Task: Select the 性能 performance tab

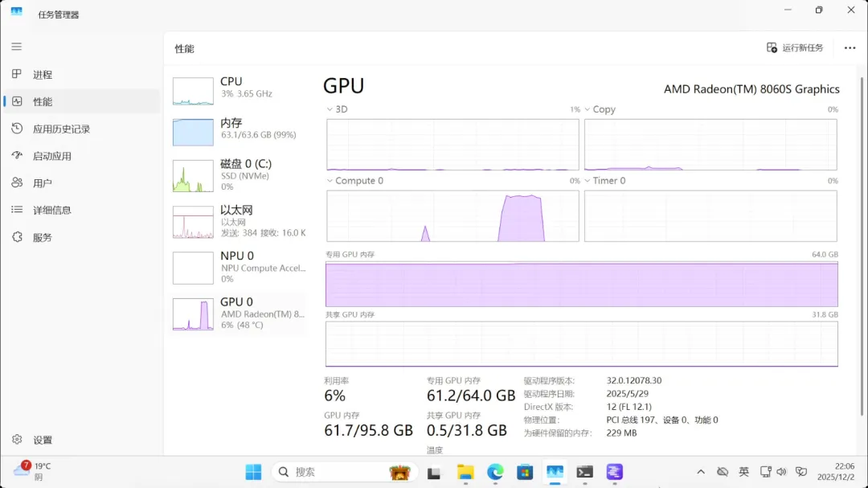Action: pos(42,102)
